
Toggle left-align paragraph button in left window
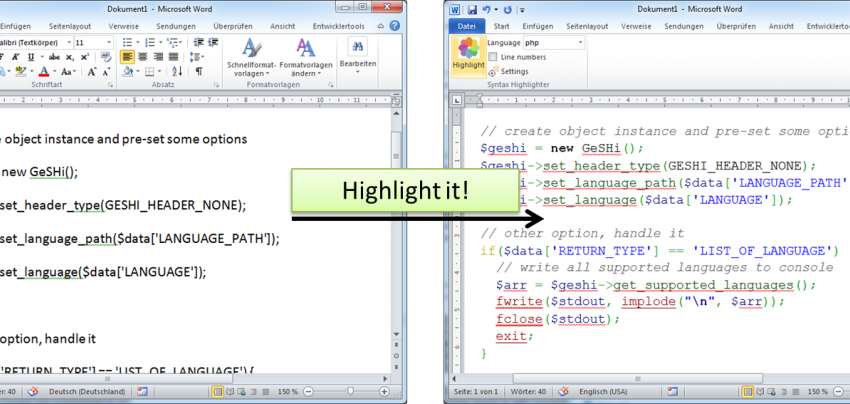tap(128, 57)
